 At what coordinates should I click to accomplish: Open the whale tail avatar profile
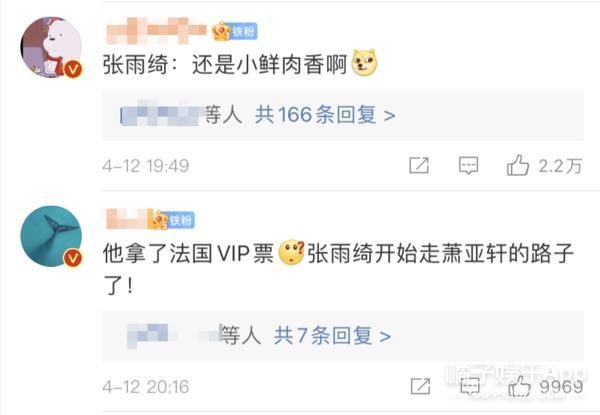[x=51, y=236]
